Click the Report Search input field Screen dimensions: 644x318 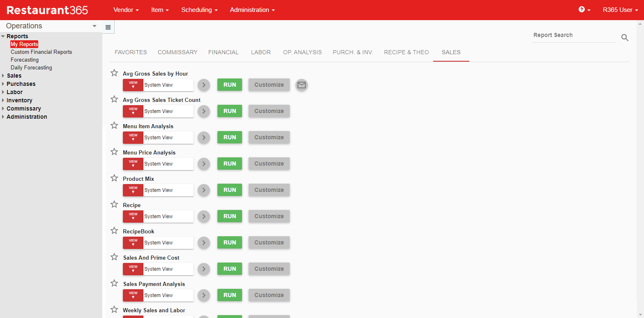point(574,35)
